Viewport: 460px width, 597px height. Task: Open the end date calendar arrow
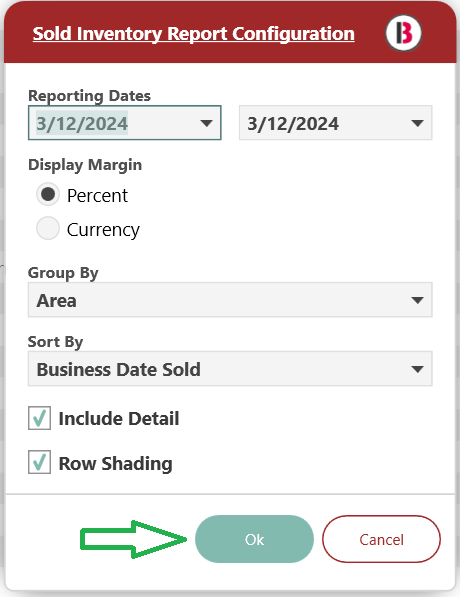(x=417, y=123)
